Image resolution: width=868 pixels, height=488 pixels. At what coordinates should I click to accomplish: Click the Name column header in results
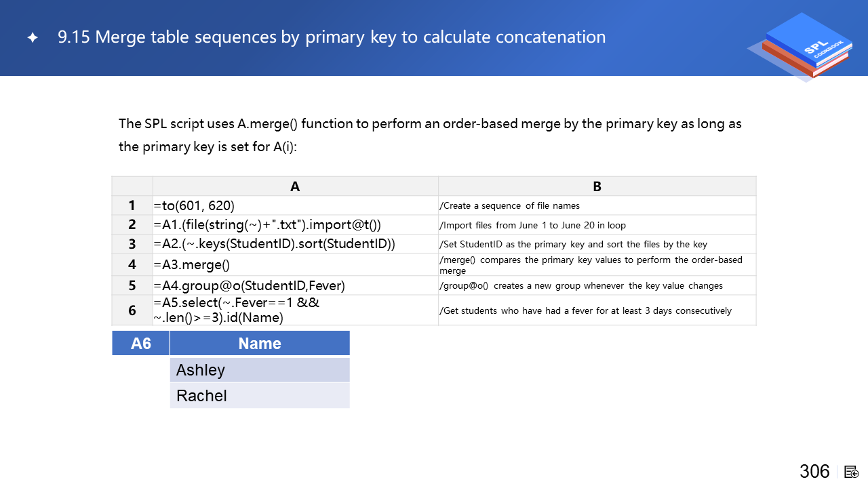click(x=260, y=344)
